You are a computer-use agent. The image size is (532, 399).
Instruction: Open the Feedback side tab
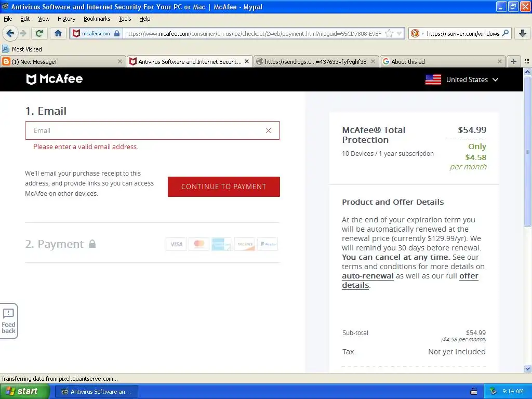[9, 321]
